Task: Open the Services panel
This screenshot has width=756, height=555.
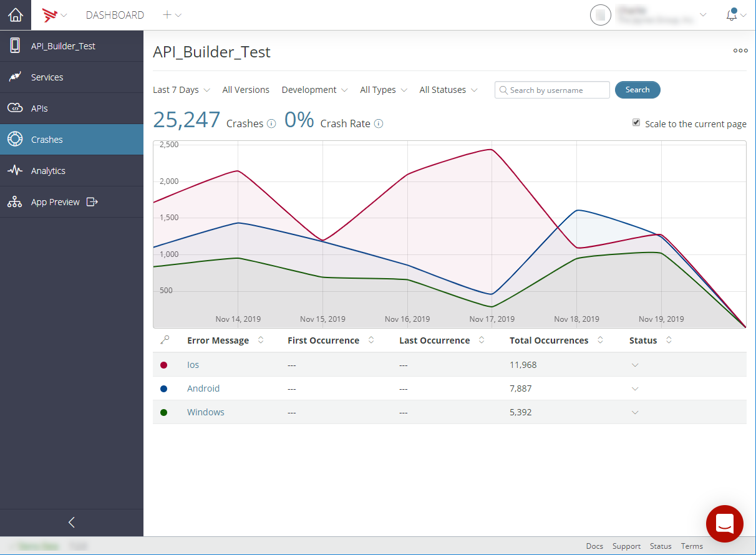Action: coord(47,77)
